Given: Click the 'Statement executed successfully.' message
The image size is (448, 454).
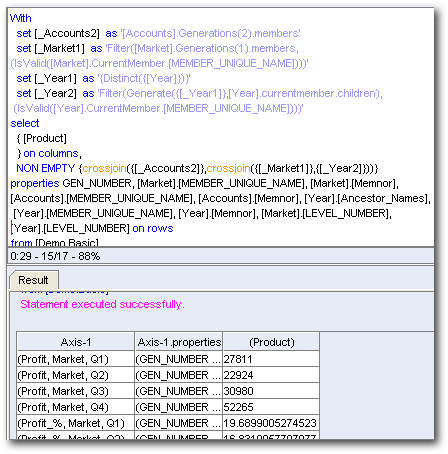Looking at the screenshot, I should [x=102, y=304].
